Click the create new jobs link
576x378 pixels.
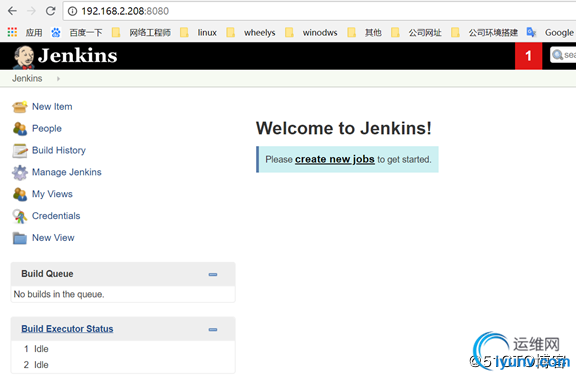pyautogui.click(x=335, y=159)
